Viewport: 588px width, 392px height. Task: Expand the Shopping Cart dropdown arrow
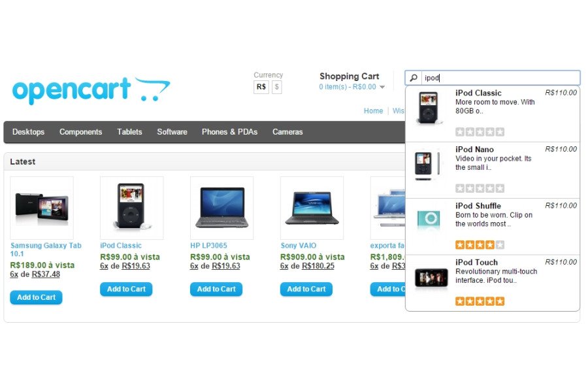[x=382, y=87]
